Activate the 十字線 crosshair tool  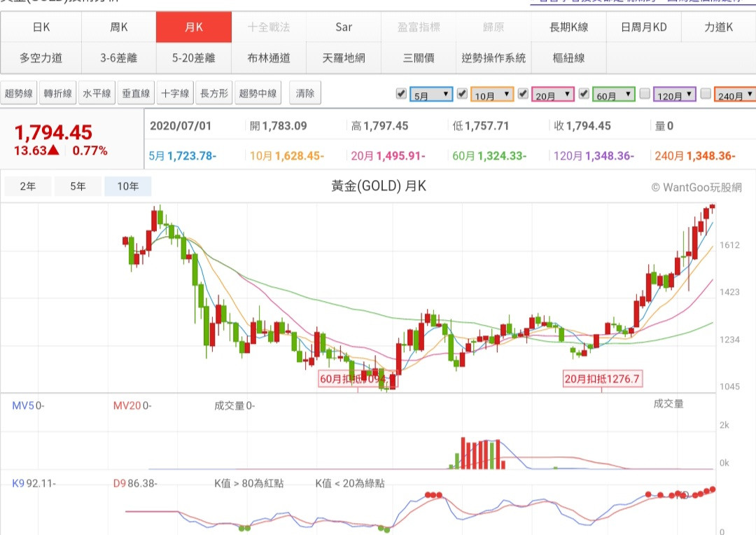click(175, 93)
